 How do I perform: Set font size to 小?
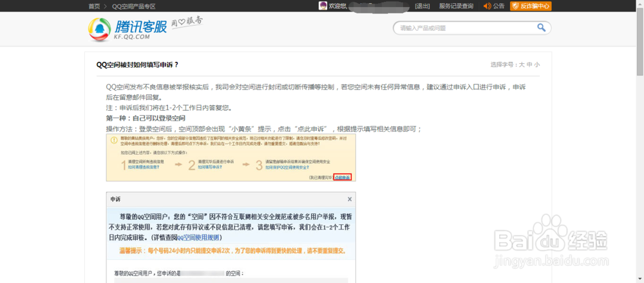click(537, 64)
